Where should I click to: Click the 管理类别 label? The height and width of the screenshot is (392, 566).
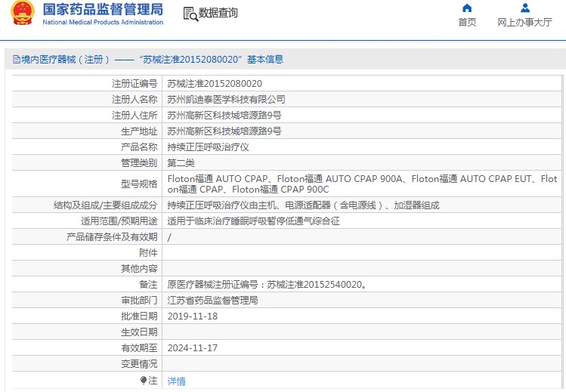pyautogui.click(x=139, y=163)
